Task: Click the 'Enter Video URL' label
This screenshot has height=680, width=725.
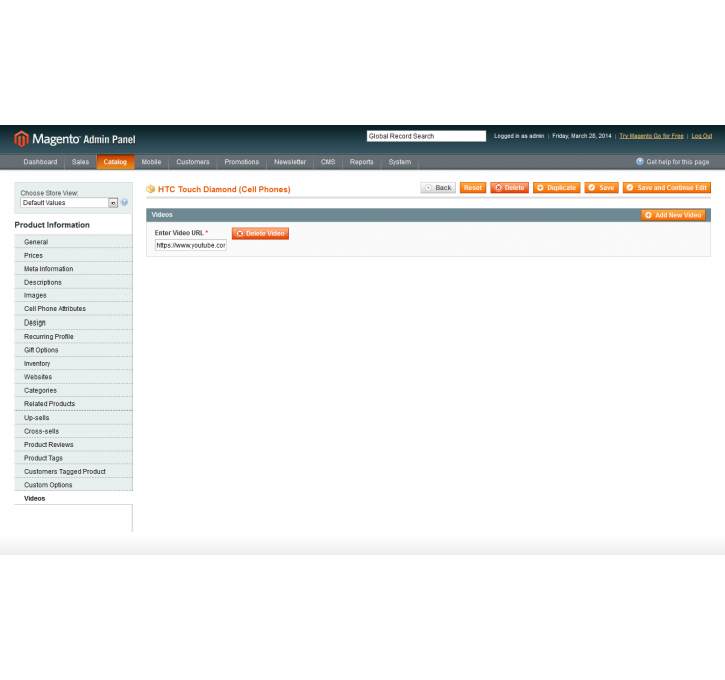Action: 179,233
